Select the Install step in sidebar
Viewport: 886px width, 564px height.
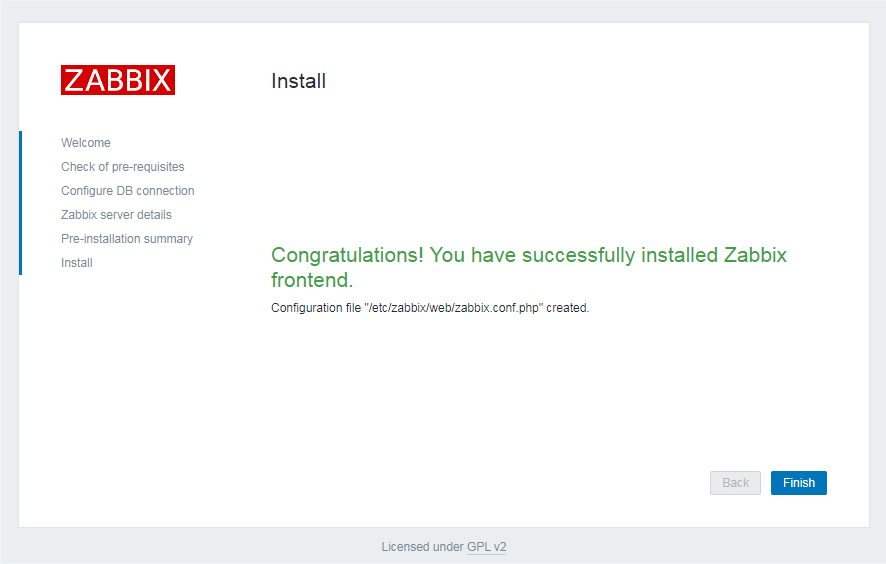(77, 263)
